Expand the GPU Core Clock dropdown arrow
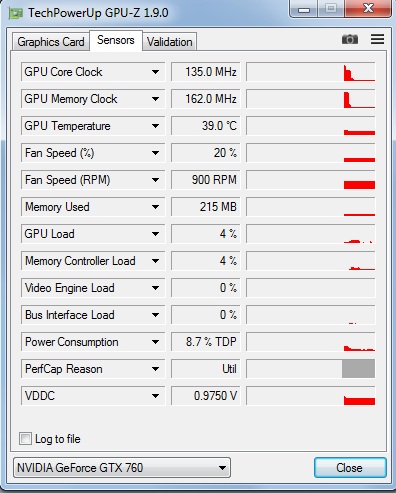The height and width of the screenshot is (493, 396). (x=155, y=72)
